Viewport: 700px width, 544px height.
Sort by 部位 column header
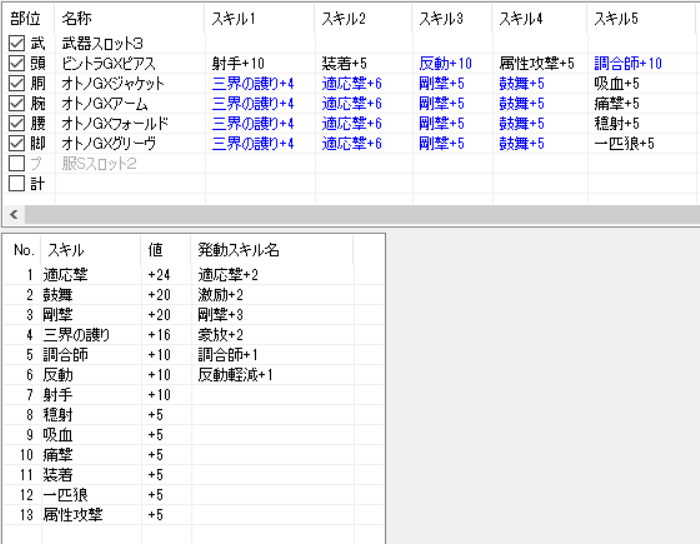(29, 19)
